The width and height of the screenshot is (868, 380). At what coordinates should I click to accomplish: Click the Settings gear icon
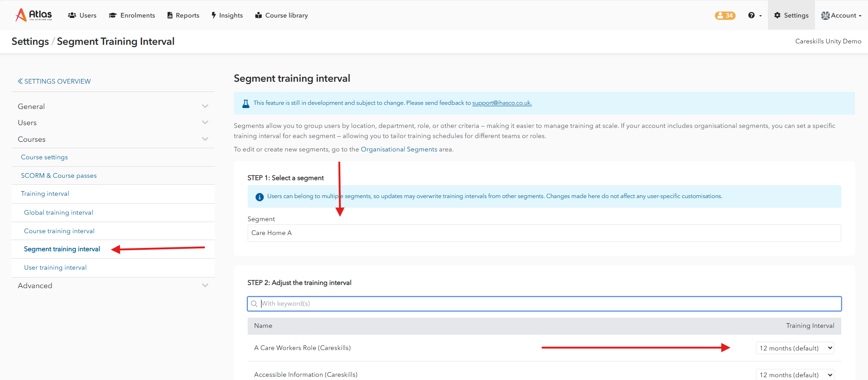(x=778, y=15)
